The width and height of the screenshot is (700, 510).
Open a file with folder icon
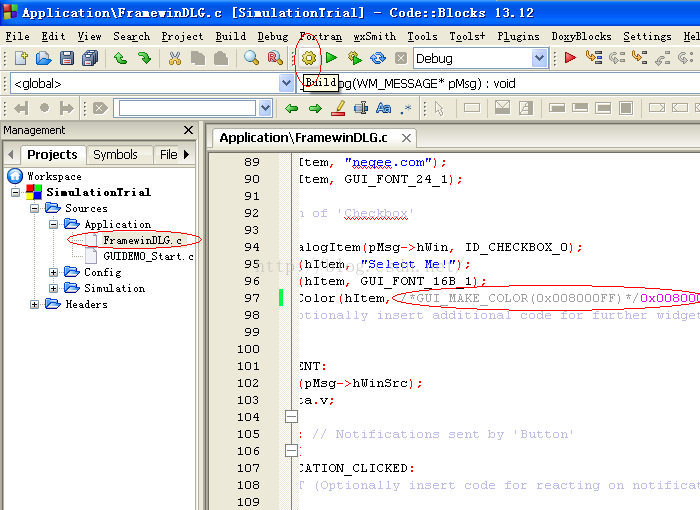point(43,58)
